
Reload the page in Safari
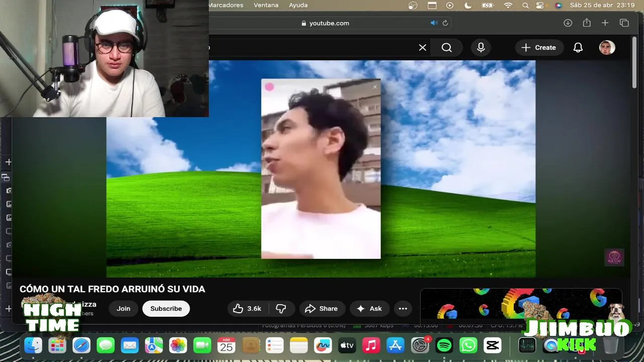(x=445, y=23)
